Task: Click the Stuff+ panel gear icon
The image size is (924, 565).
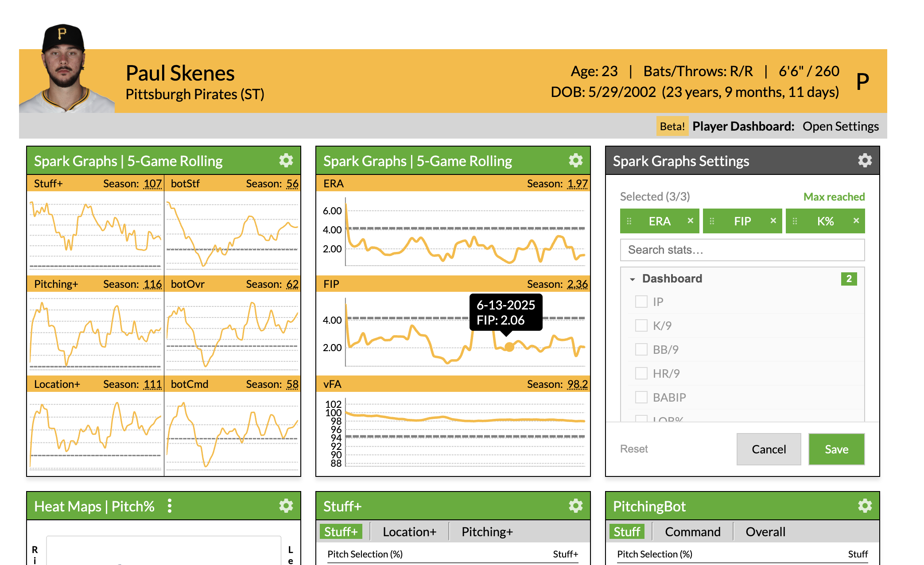Action: (x=575, y=506)
